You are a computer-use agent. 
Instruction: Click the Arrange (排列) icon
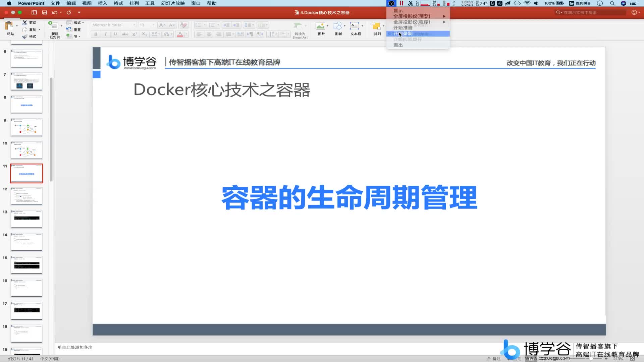(376, 26)
